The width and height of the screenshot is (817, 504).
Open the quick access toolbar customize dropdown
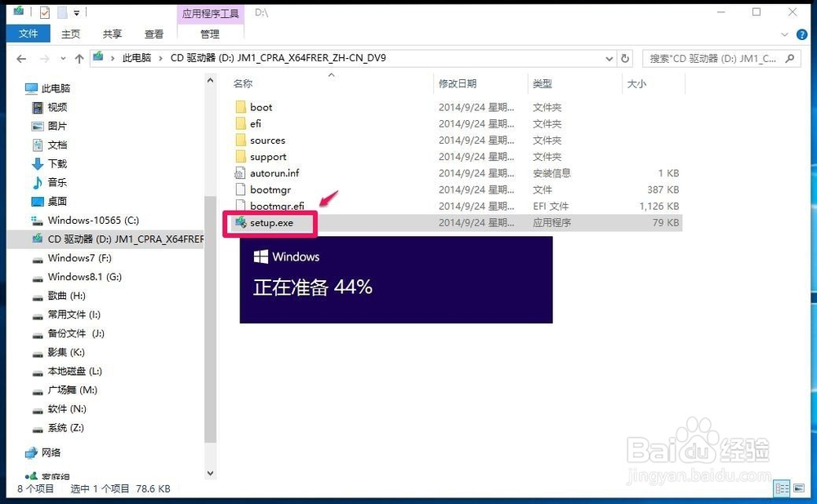76,12
